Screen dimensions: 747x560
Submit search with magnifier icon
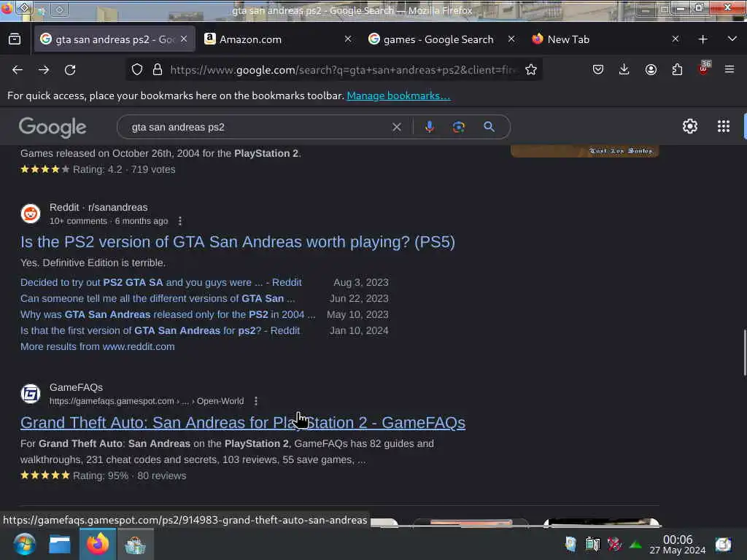pyautogui.click(x=489, y=127)
